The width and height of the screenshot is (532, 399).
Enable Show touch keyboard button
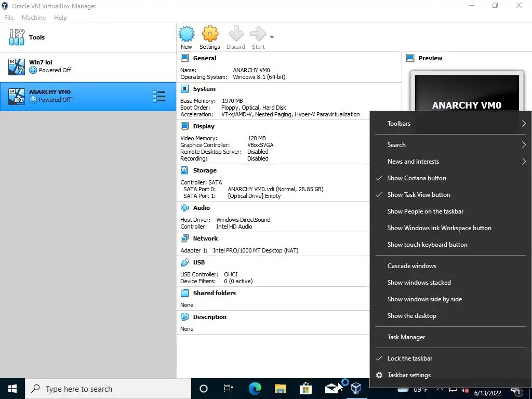click(450, 245)
